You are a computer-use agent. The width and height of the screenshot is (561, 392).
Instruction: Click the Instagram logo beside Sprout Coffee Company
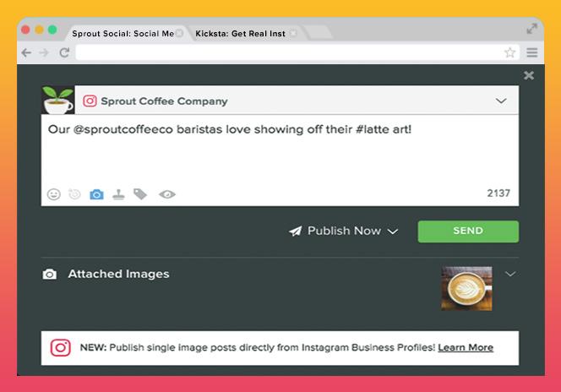point(90,101)
